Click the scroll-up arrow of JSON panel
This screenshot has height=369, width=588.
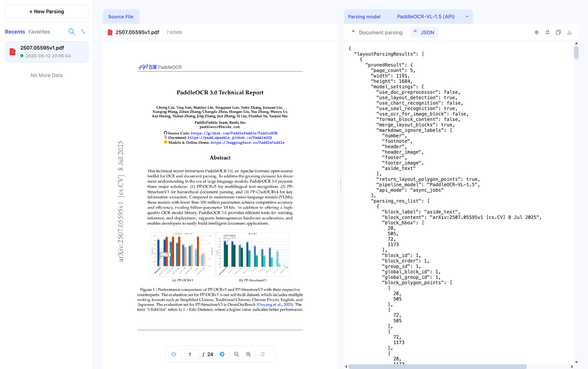click(x=576, y=43)
